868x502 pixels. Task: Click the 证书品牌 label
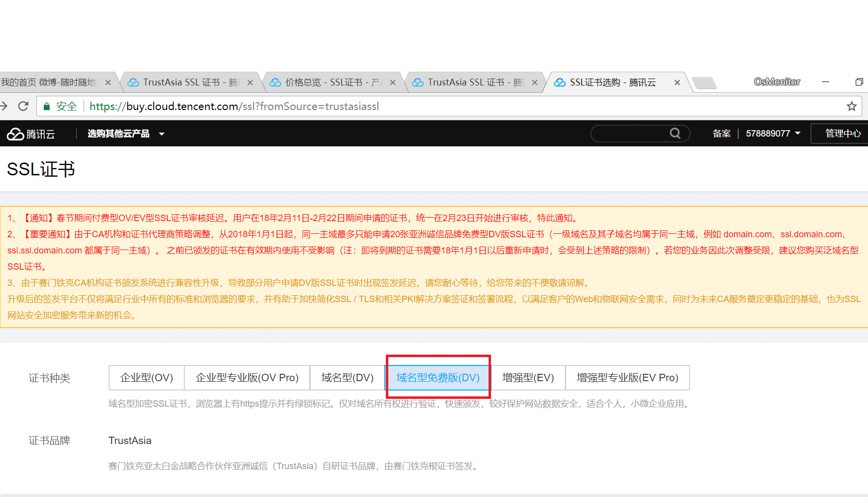point(49,441)
